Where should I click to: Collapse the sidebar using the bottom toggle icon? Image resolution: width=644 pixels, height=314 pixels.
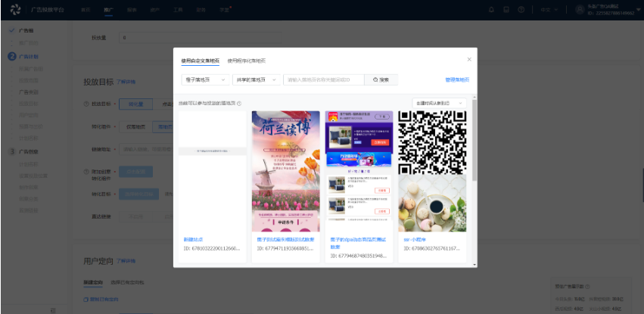point(52,310)
